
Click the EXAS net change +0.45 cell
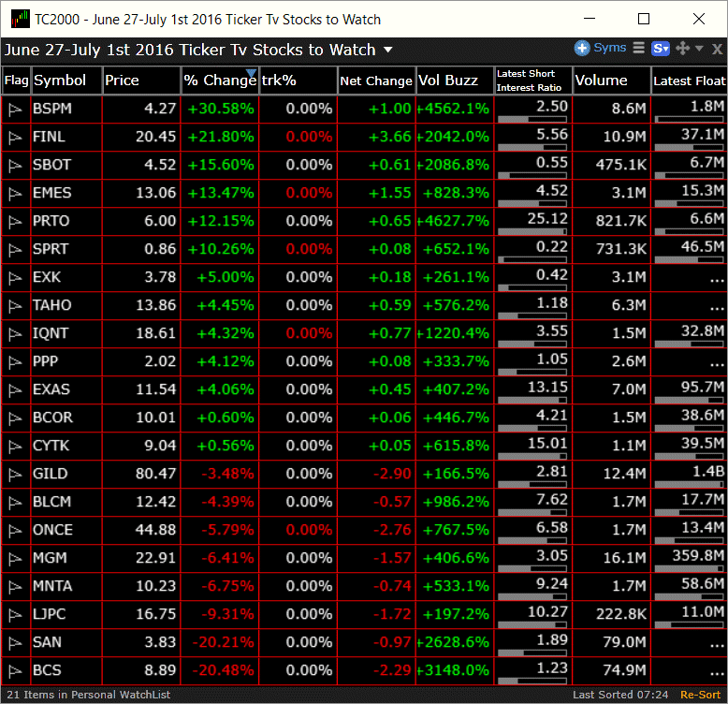pos(376,389)
